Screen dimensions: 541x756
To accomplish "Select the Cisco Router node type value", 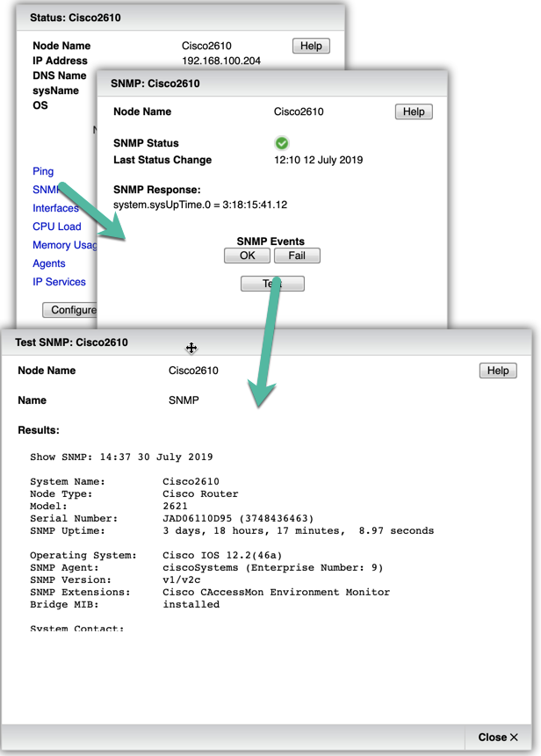I will click(200, 493).
